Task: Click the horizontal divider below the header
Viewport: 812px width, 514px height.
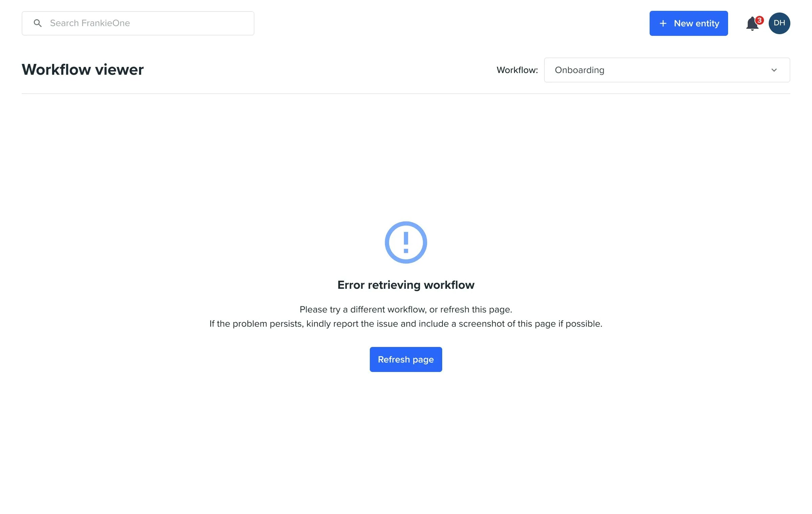Action: click(x=406, y=94)
